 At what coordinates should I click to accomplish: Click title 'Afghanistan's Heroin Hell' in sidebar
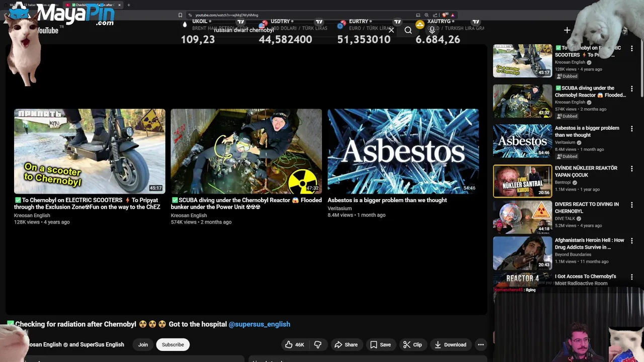tap(589, 244)
